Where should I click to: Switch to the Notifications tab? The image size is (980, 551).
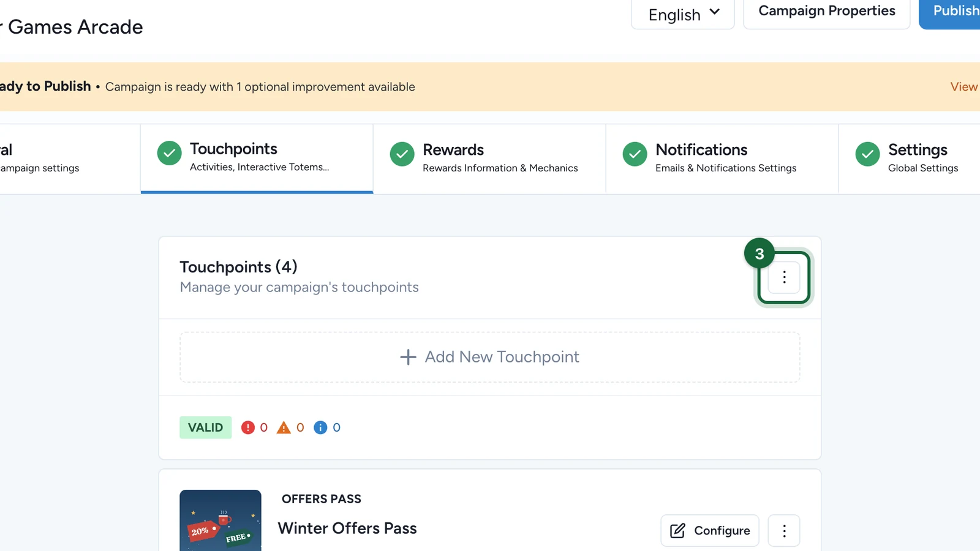(722, 159)
